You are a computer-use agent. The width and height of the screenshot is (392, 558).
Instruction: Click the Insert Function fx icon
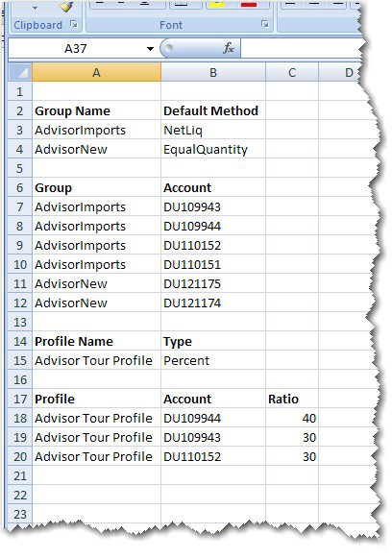point(229,48)
